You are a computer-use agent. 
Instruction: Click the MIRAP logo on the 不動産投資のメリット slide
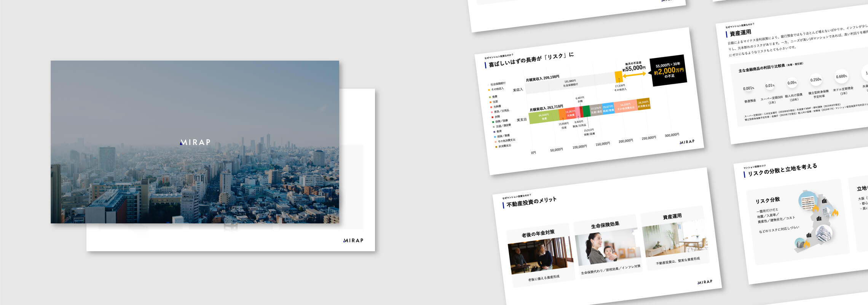(705, 282)
